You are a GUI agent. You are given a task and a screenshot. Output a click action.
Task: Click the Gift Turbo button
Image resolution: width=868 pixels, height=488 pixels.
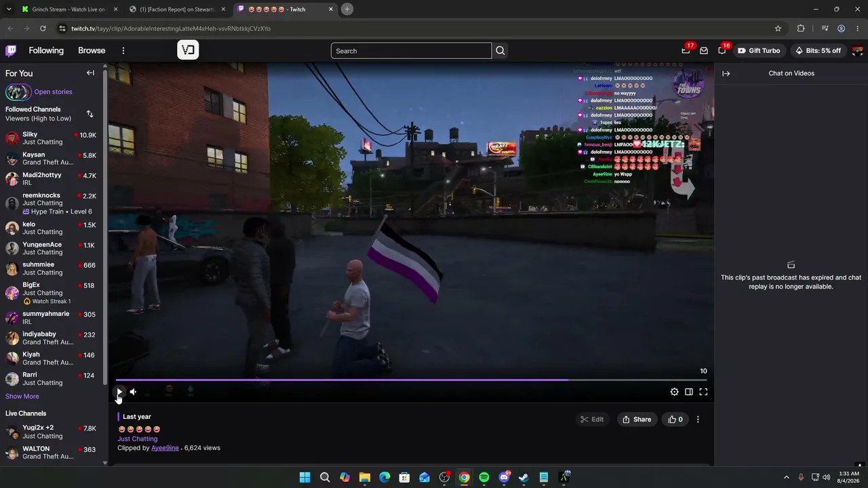pyautogui.click(x=759, y=51)
